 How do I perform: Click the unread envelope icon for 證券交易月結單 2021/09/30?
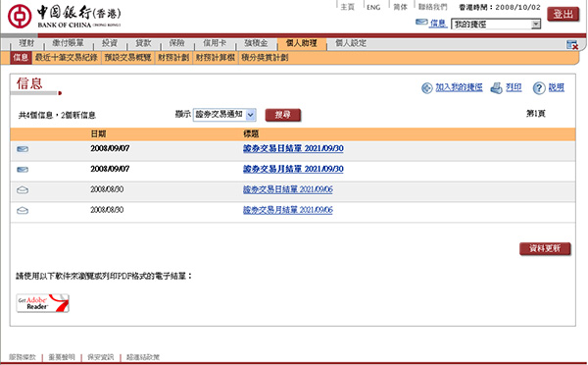[x=23, y=170]
